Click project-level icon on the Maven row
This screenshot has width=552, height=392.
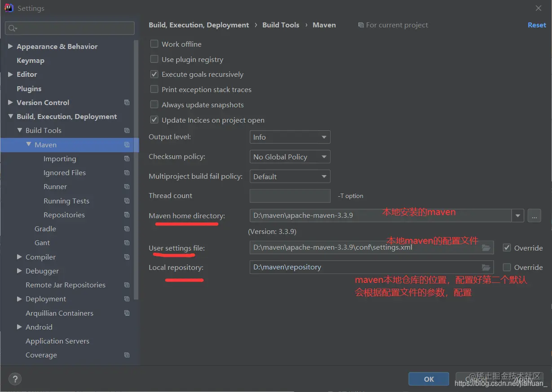point(127,145)
